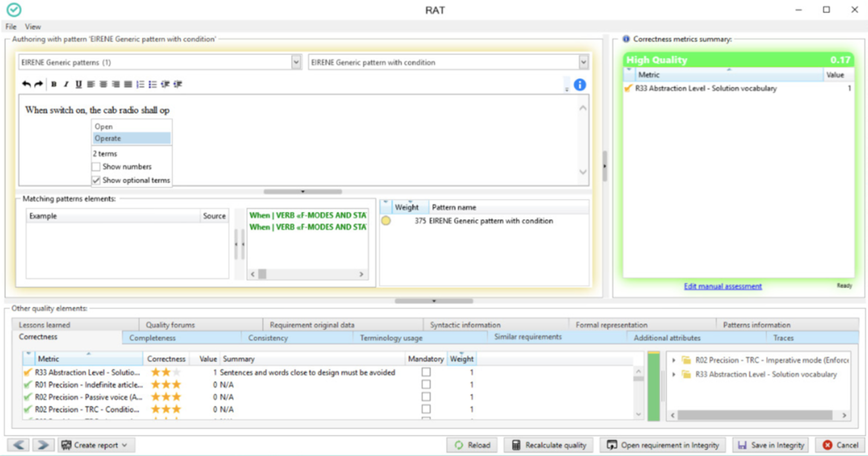The height and width of the screenshot is (456, 868).
Task: Open the pattern with condition dropdown
Action: (x=583, y=62)
